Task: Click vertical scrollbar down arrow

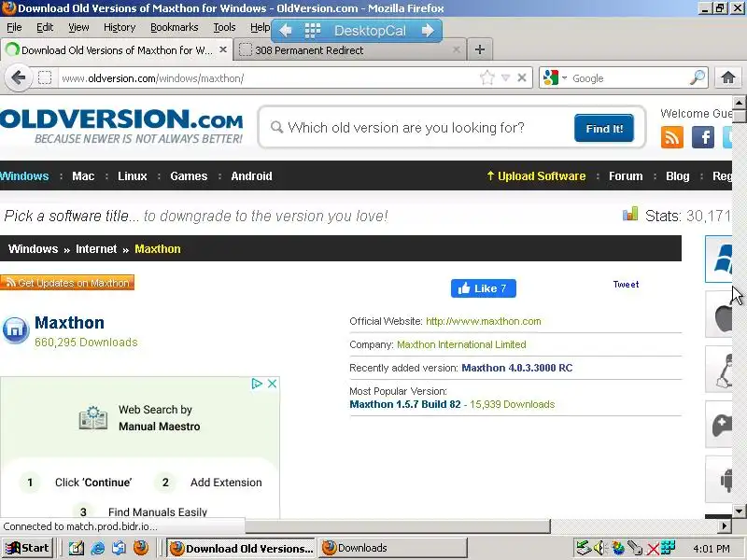Action: [x=739, y=511]
